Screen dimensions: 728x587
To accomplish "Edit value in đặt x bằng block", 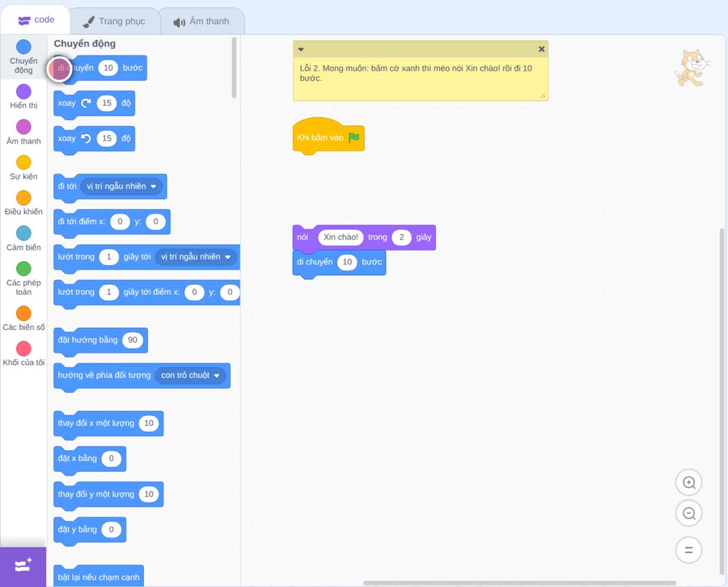I will click(111, 458).
